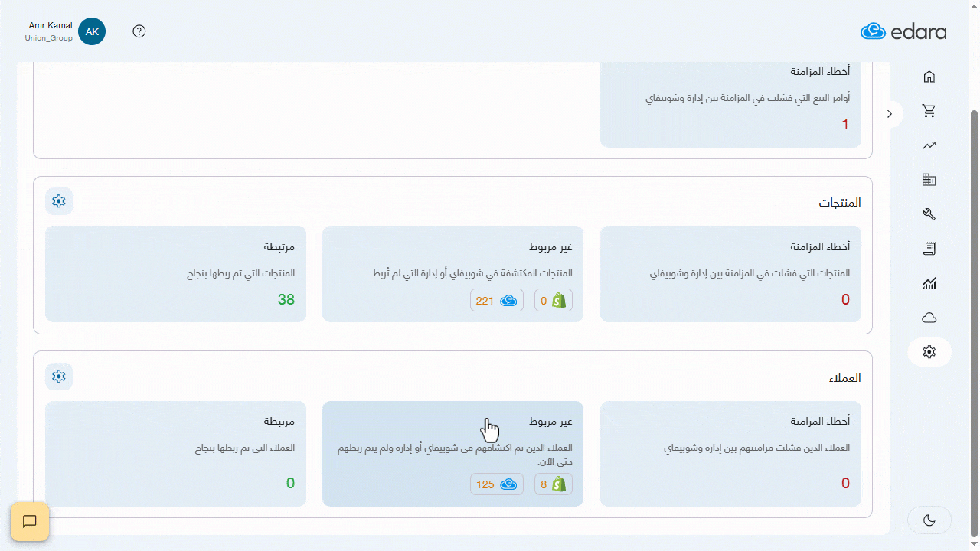980x551 pixels.
Task: Open the wrench tools sidebar icon
Action: click(x=929, y=214)
